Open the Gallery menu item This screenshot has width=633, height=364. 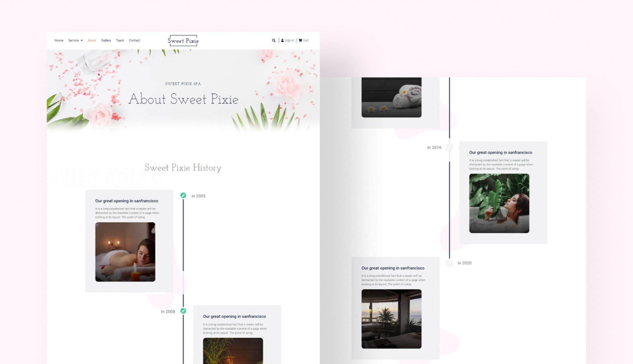click(x=106, y=41)
